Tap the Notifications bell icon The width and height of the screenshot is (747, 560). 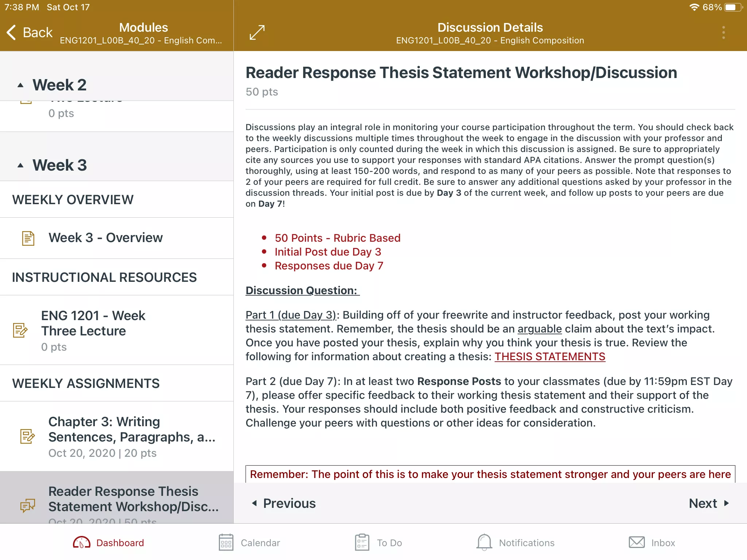pos(484,542)
